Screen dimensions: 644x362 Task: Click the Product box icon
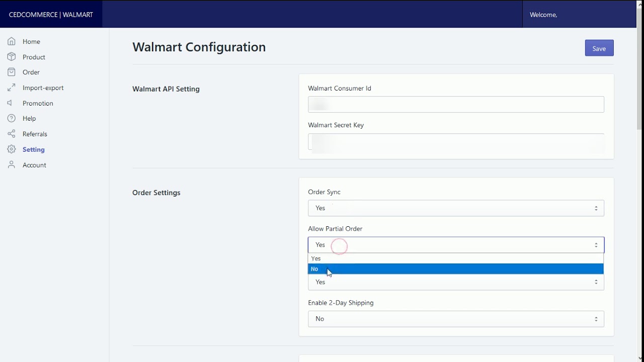point(12,57)
